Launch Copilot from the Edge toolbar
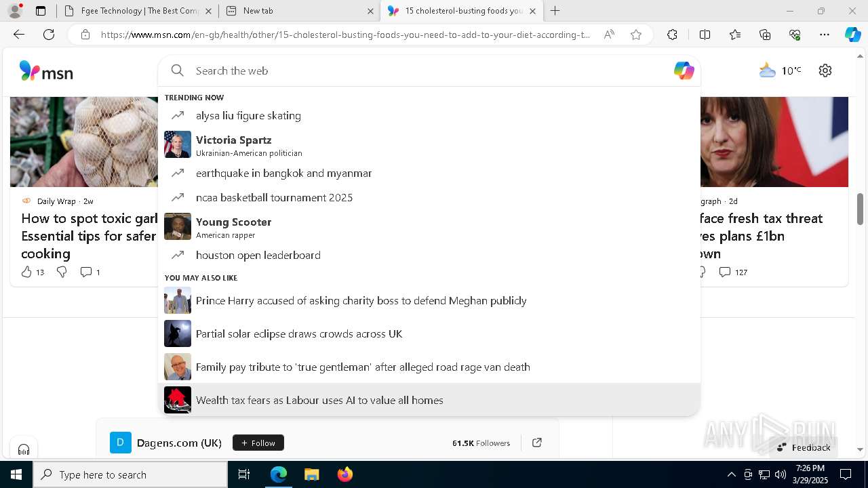 tap(853, 35)
